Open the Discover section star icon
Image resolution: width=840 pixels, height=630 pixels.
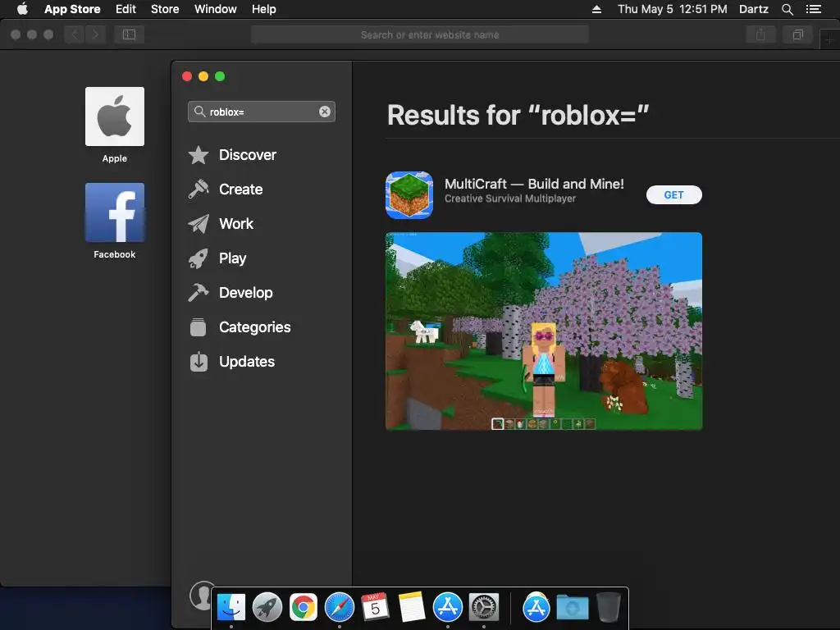coord(199,155)
